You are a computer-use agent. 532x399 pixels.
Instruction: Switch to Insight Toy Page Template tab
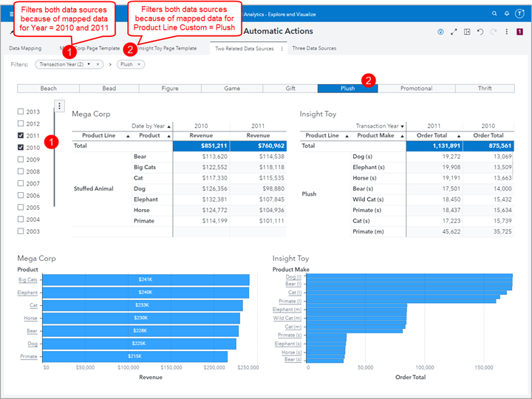pos(167,48)
